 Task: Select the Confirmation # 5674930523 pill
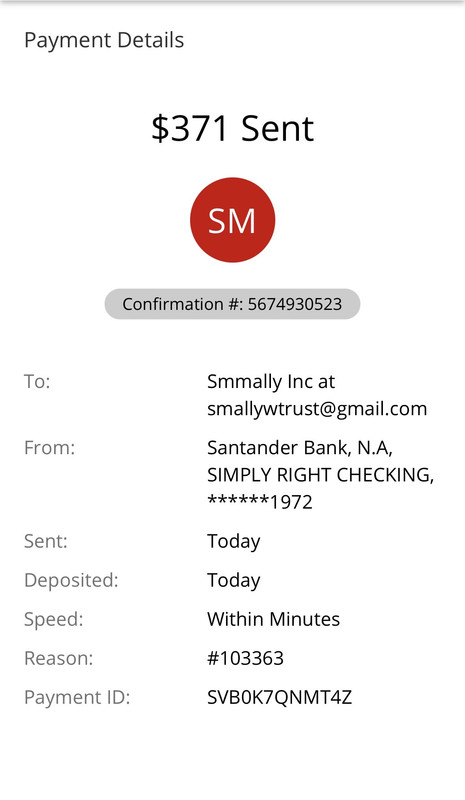[232, 304]
